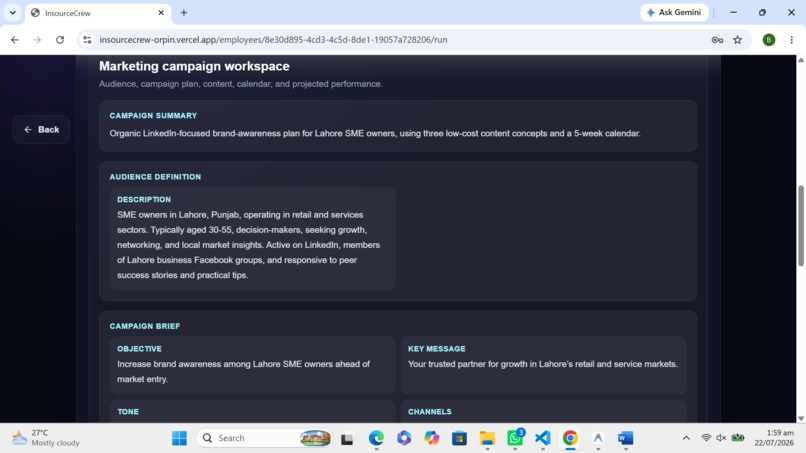Click the CHANNELS label
Image resolution: width=806 pixels, height=453 pixels.
(x=430, y=412)
